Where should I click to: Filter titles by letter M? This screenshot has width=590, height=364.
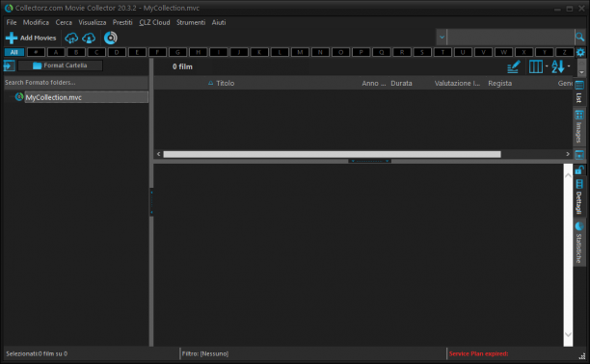(300, 52)
